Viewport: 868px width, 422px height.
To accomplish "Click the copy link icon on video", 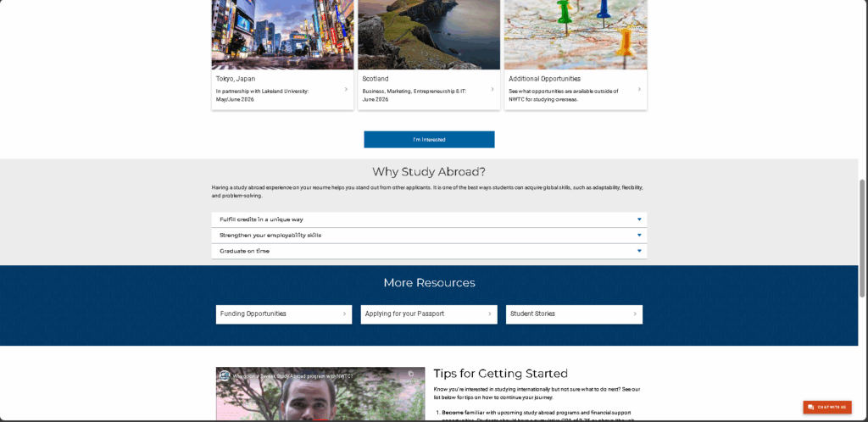I will tap(411, 374).
